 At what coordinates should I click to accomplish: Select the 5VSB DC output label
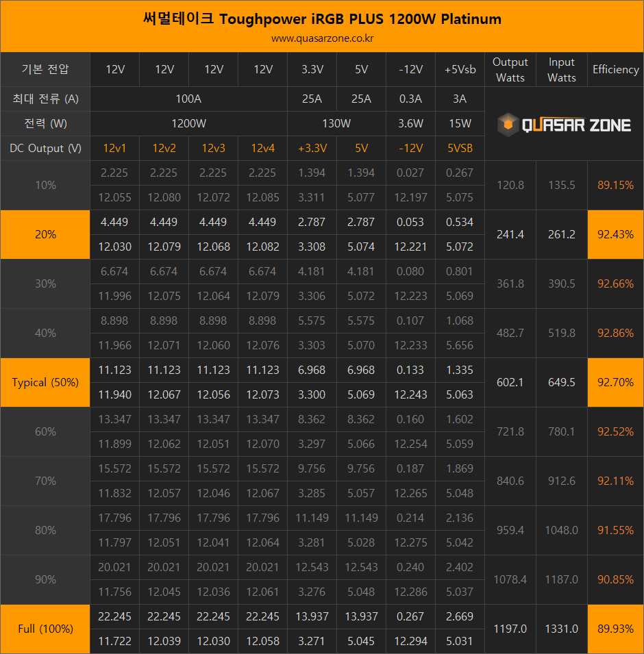(x=460, y=148)
